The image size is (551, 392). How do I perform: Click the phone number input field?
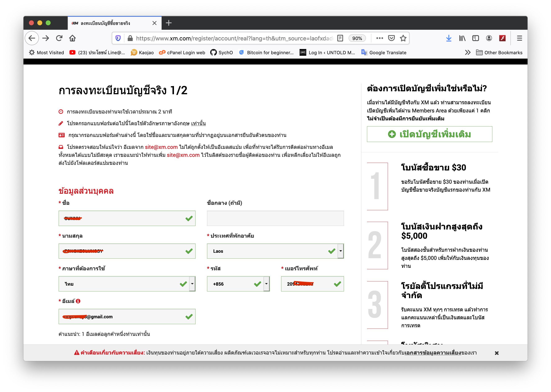click(x=312, y=284)
